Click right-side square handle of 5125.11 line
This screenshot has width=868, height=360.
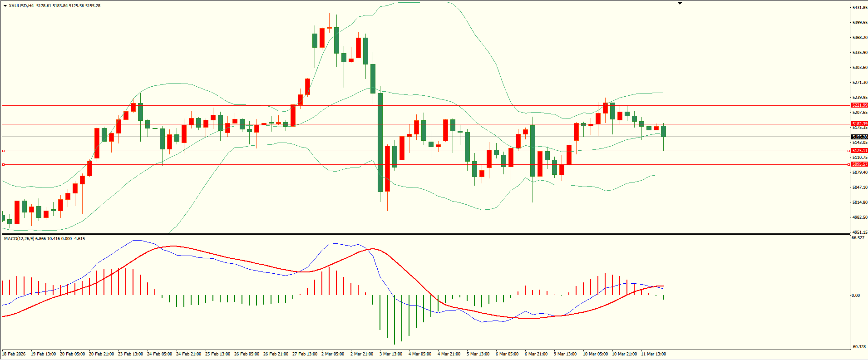click(x=849, y=151)
